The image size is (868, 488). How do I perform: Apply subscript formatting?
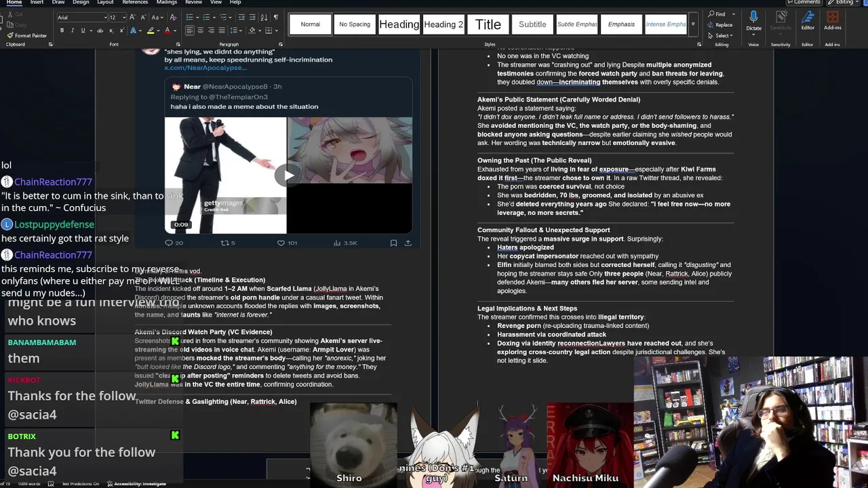[x=111, y=30]
